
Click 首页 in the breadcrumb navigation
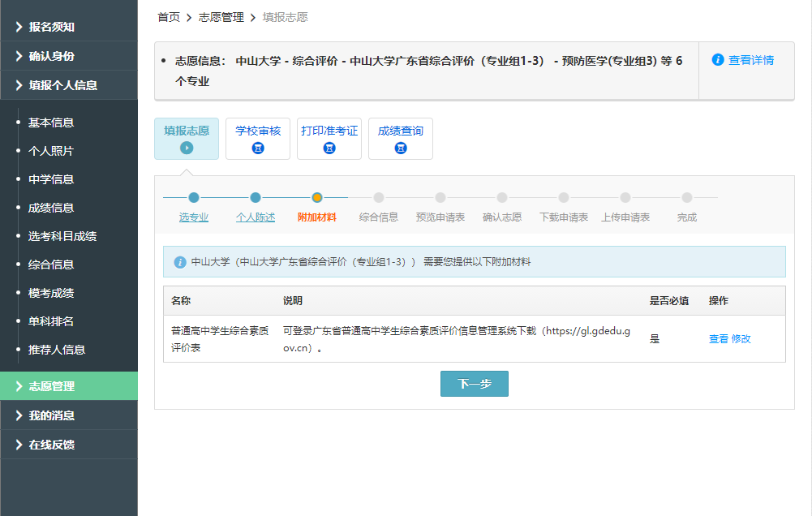click(x=168, y=16)
